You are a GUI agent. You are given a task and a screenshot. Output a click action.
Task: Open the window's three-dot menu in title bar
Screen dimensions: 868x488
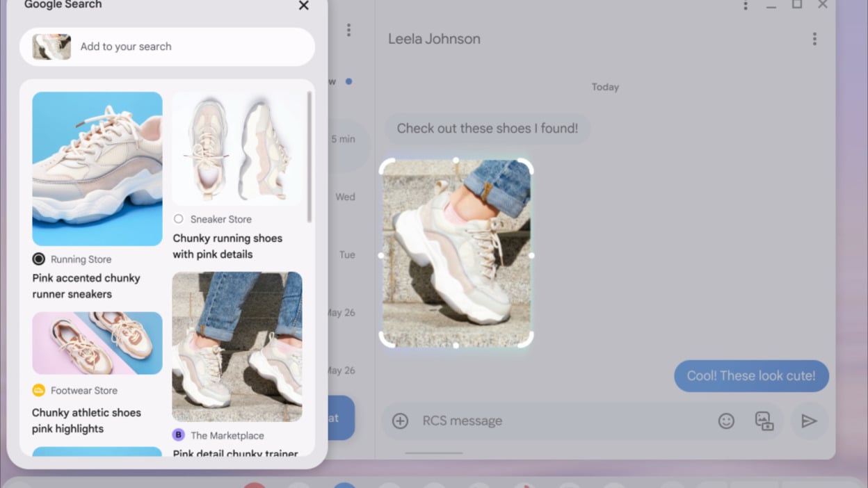[x=746, y=6]
